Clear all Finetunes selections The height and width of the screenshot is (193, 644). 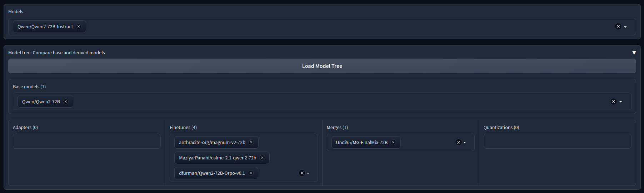click(302, 173)
